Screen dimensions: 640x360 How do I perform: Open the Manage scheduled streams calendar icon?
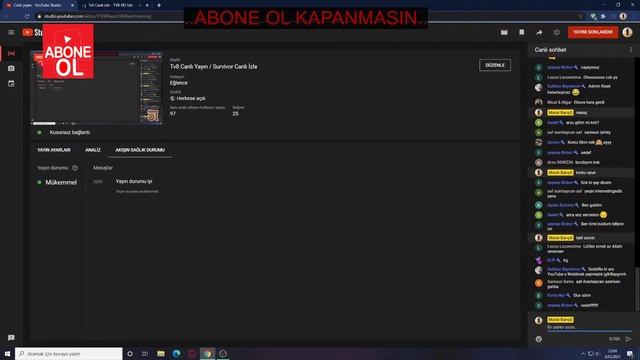[x=11, y=83]
